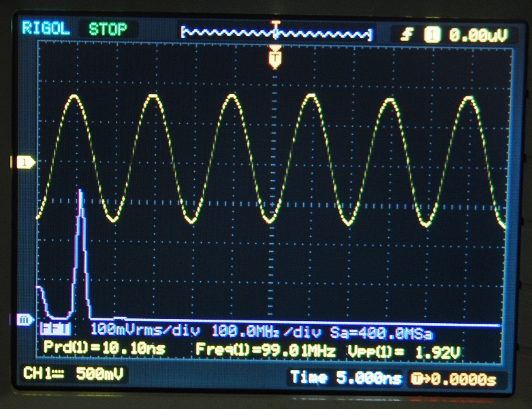Click the trigger level 0.00uV value
This screenshot has height=409, width=532.
478,35
